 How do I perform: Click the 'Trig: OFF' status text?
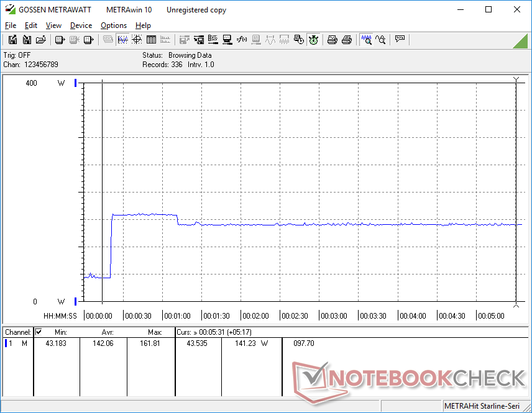coord(17,55)
